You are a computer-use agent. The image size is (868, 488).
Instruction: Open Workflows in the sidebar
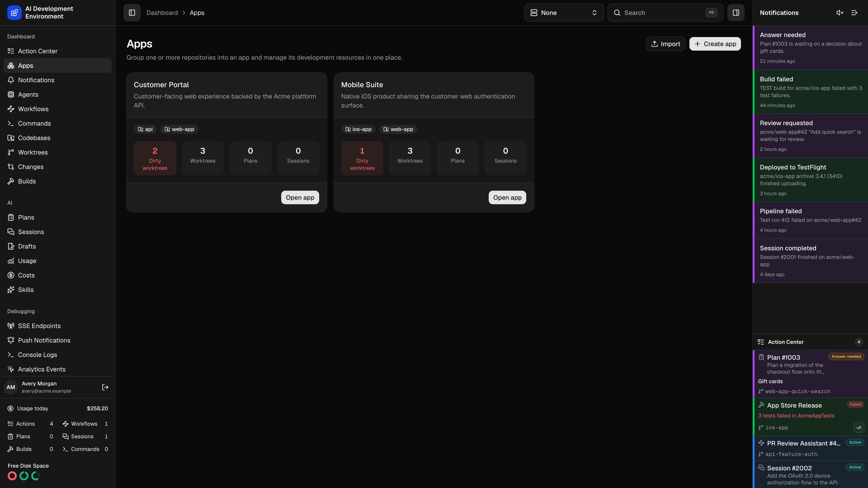[x=58, y=109]
